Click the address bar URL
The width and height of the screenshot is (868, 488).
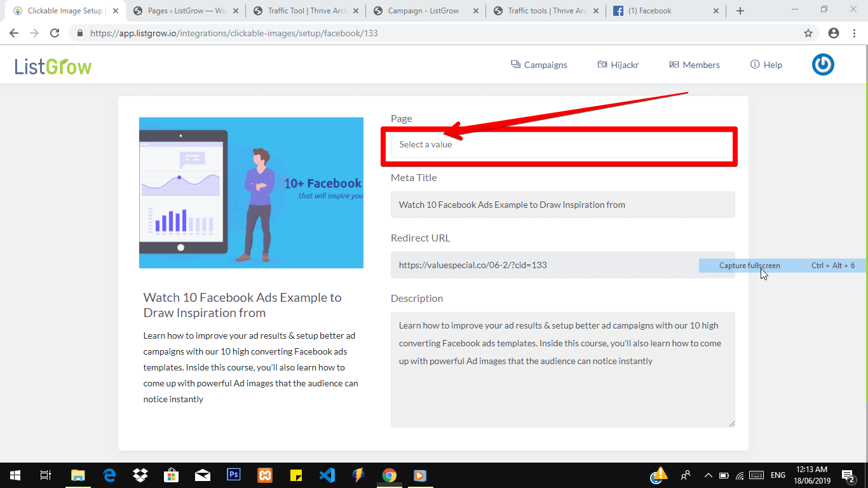(x=234, y=33)
